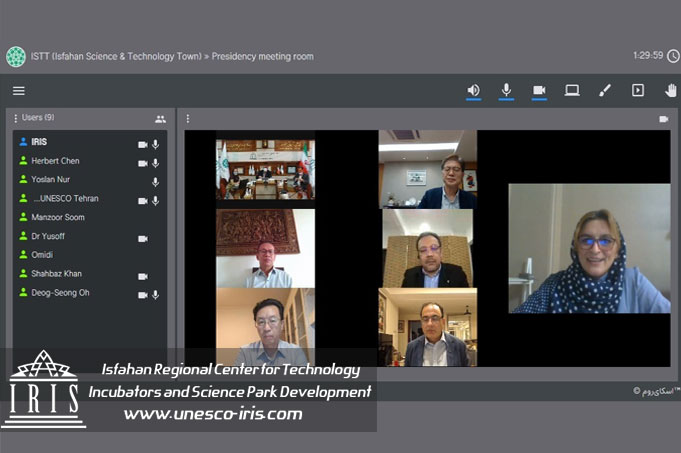Select the whiteboard brush tool
The width and height of the screenshot is (681, 453).
tap(604, 90)
